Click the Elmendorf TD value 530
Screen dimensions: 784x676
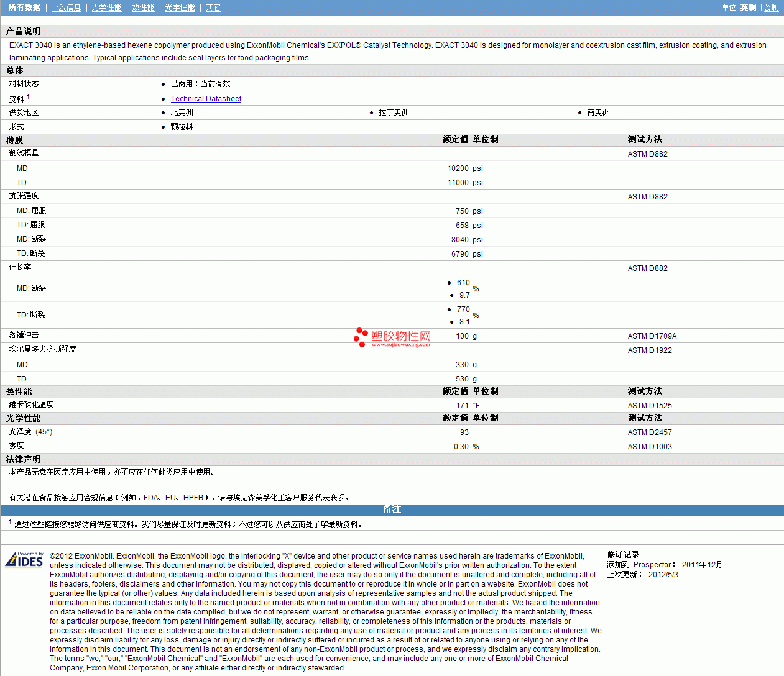coord(463,379)
